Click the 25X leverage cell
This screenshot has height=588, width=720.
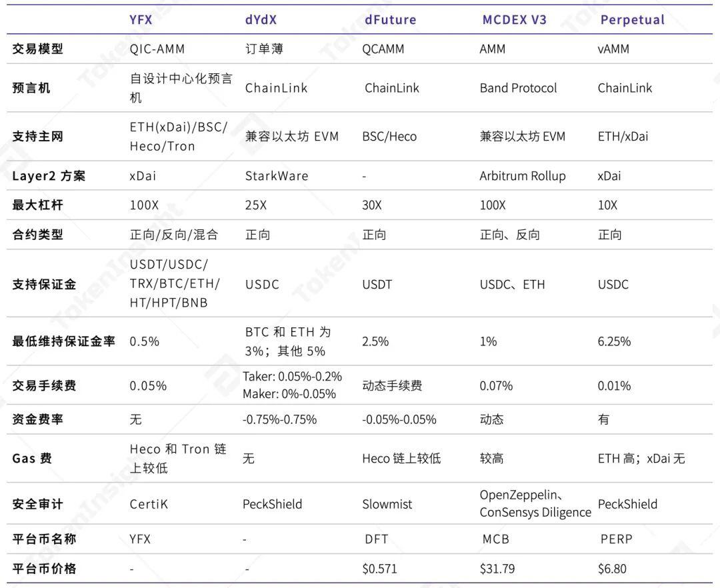(x=256, y=205)
